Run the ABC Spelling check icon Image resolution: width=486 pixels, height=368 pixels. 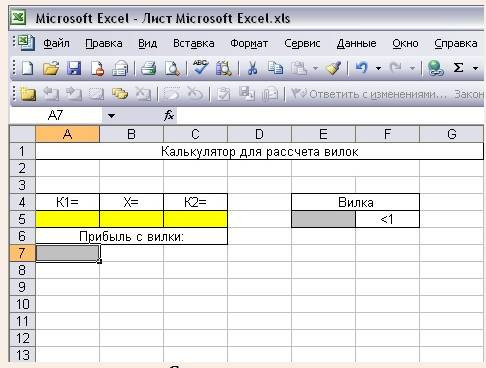(x=200, y=67)
